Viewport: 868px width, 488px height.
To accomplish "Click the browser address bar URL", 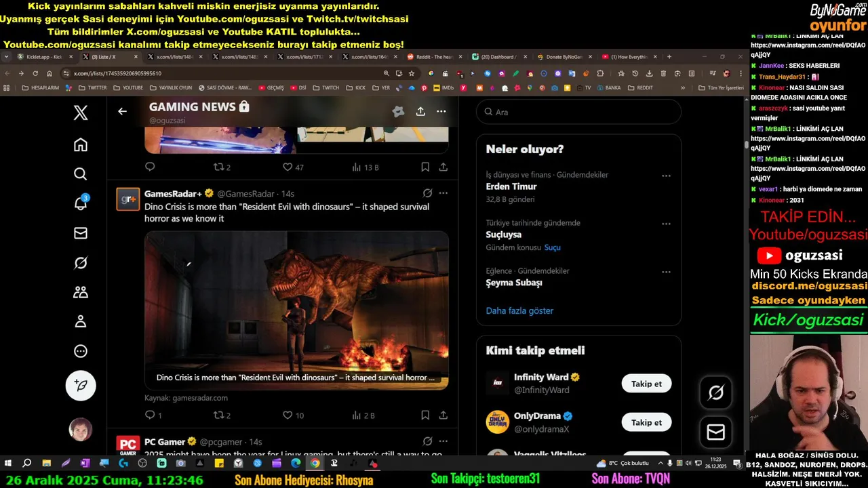I will (117, 73).
